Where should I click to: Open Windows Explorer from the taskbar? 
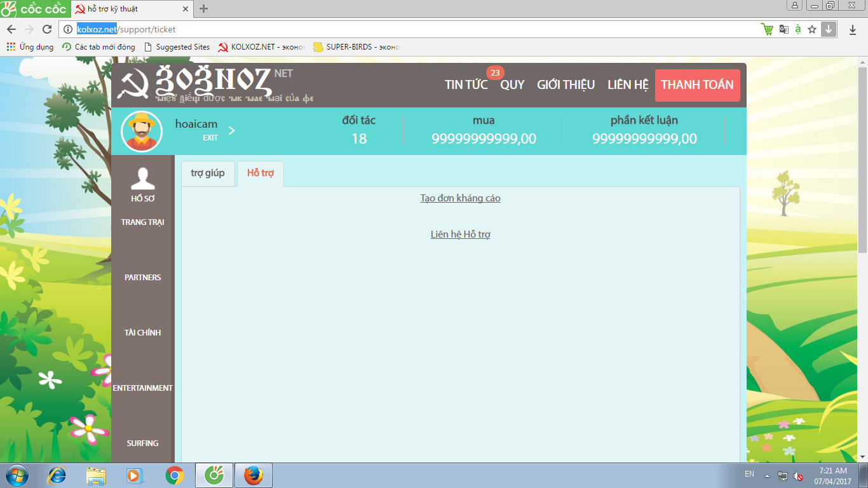point(97,475)
